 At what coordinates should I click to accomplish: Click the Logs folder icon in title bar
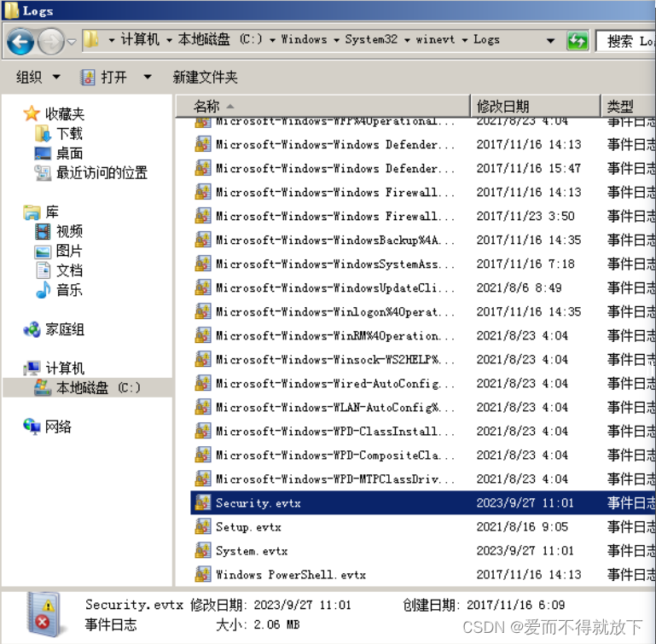[x=11, y=10]
